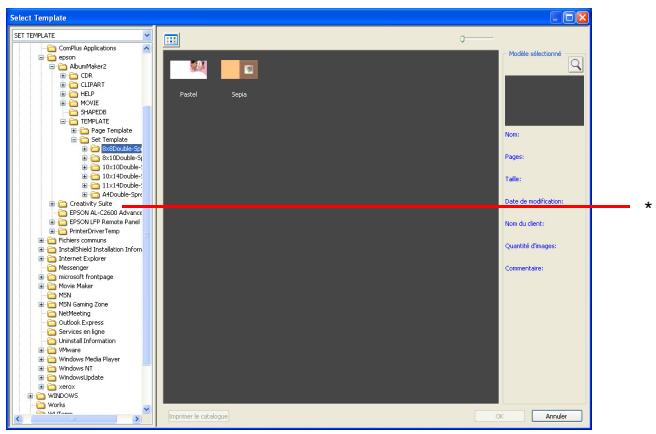Image resolution: width=656 pixels, height=434 pixels.
Task: Click the magnifier preview icon
Action: (576, 64)
